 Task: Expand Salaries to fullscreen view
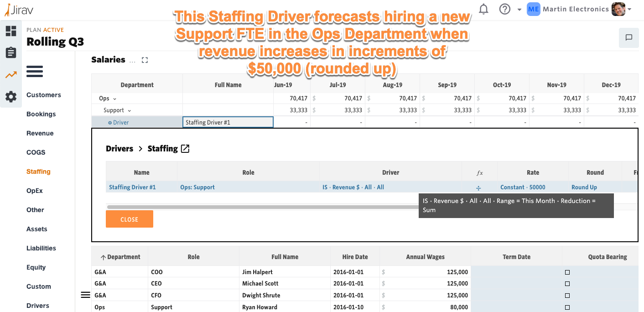(x=145, y=60)
